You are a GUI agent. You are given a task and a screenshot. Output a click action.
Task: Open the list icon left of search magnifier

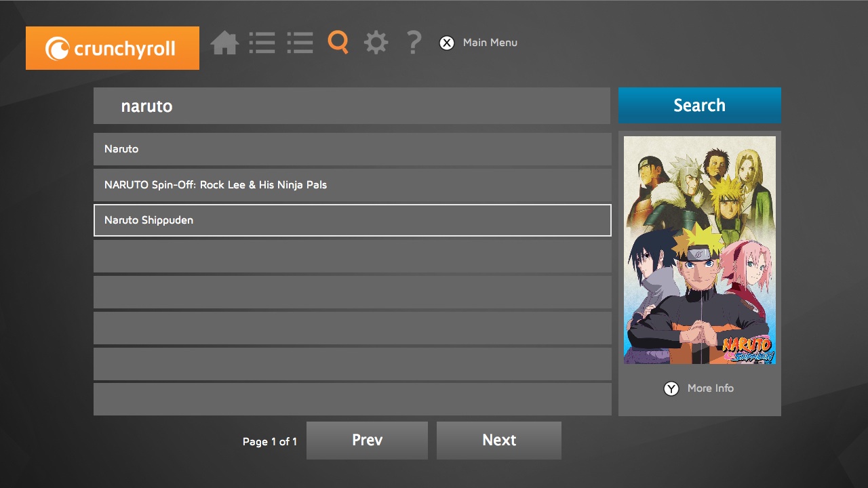(x=300, y=43)
